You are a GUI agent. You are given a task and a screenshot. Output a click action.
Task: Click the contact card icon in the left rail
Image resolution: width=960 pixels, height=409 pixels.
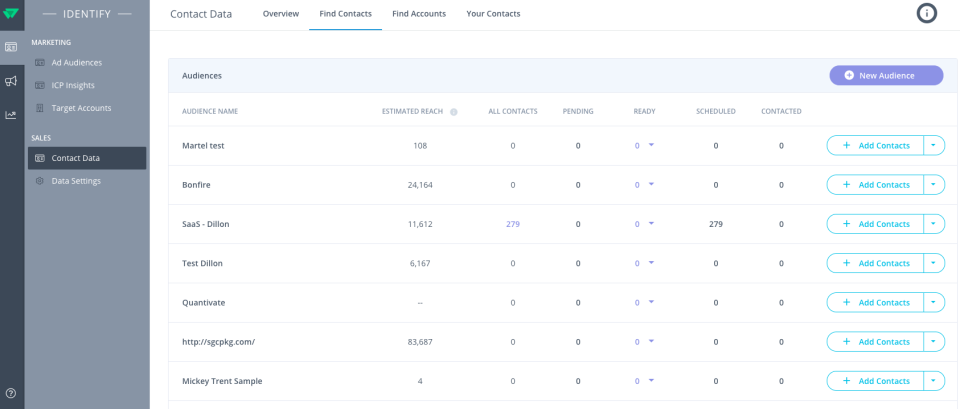11,47
